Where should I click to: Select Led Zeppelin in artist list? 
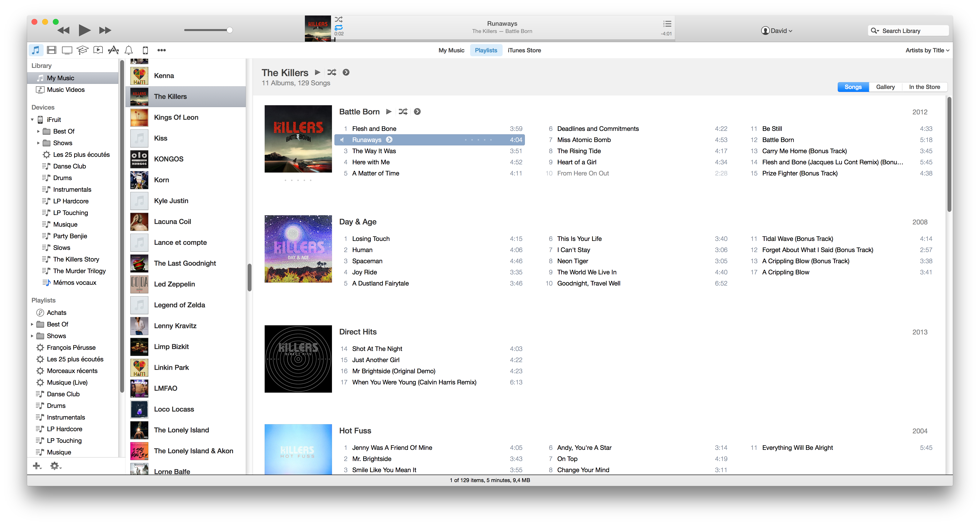pos(186,284)
